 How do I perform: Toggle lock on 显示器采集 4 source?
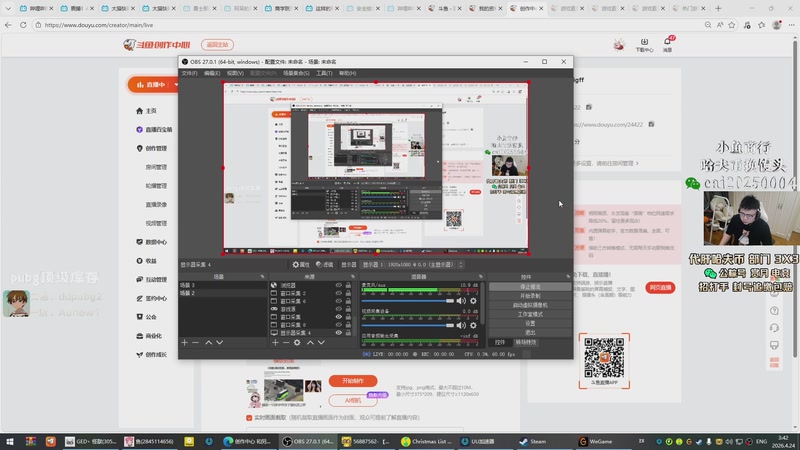coord(348,333)
